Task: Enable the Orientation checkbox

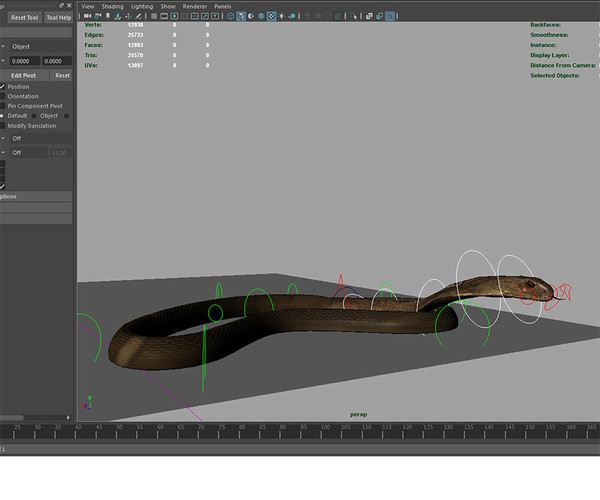Action: click(2, 96)
